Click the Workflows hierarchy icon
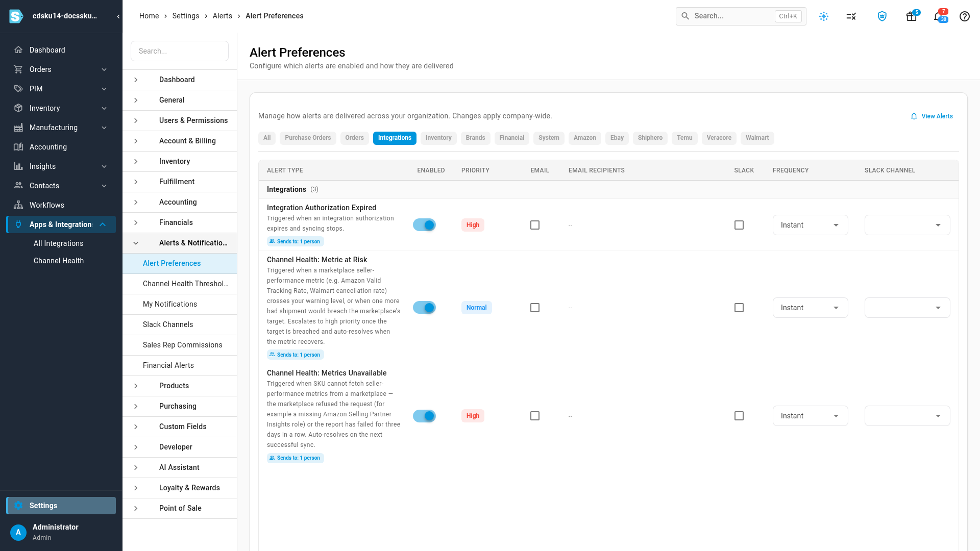The image size is (980, 551). (18, 205)
